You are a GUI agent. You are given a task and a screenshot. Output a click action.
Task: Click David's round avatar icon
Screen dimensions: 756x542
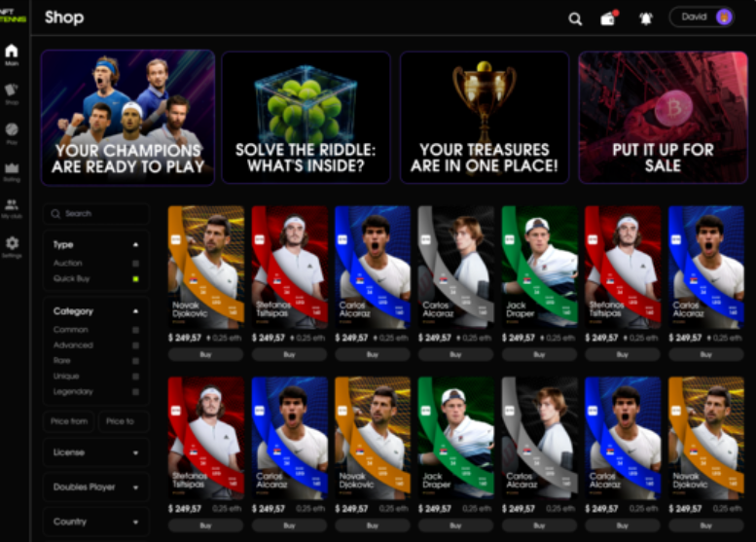click(x=724, y=17)
